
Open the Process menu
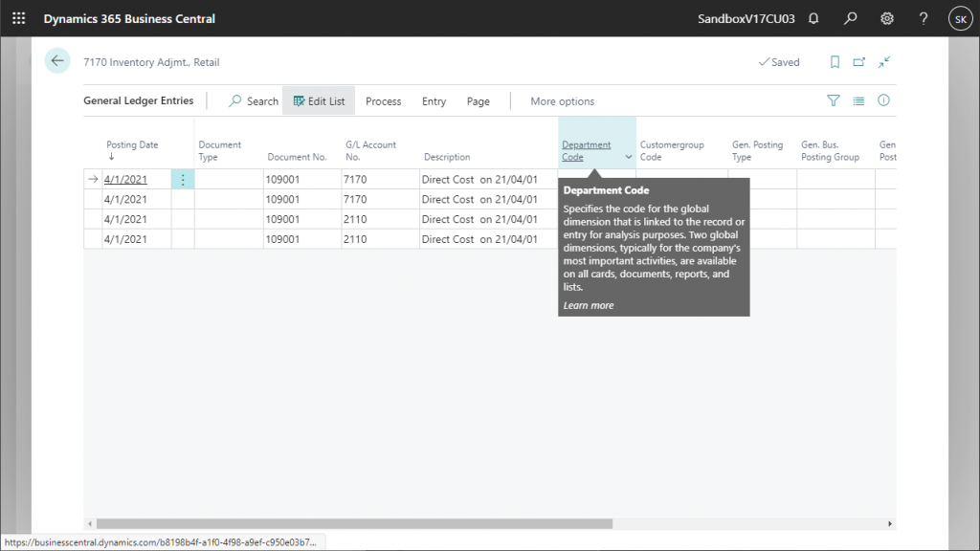[x=383, y=101]
